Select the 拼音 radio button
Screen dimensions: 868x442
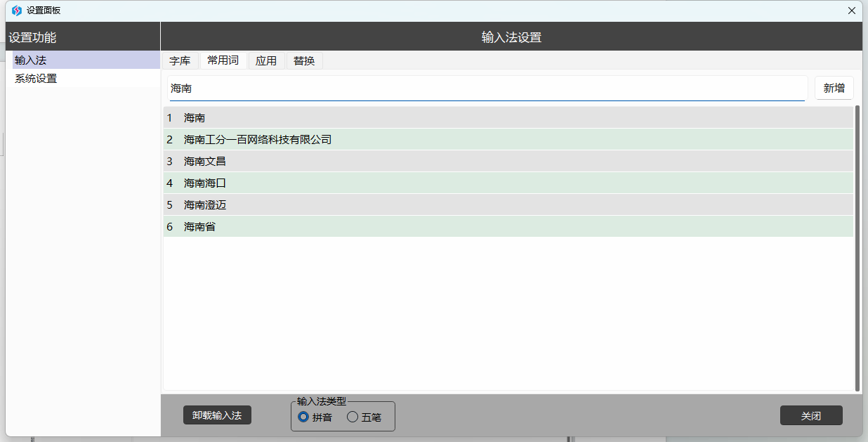tap(303, 417)
